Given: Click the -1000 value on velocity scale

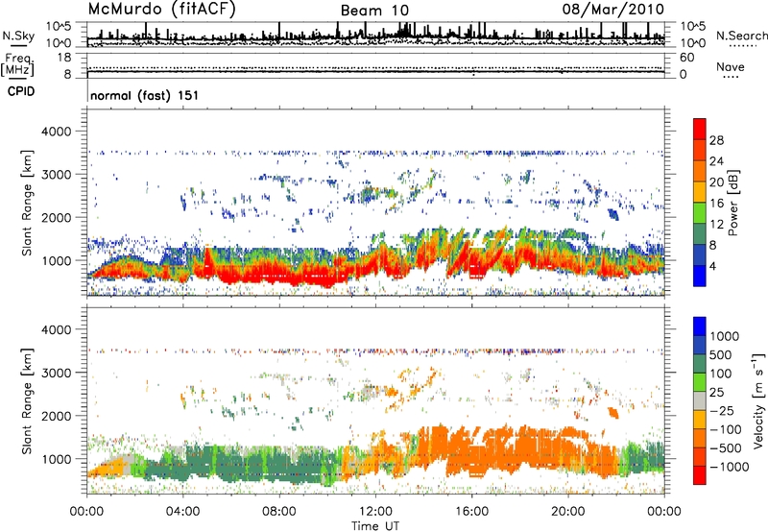Looking at the screenshot, I should [x=730, y=467].
